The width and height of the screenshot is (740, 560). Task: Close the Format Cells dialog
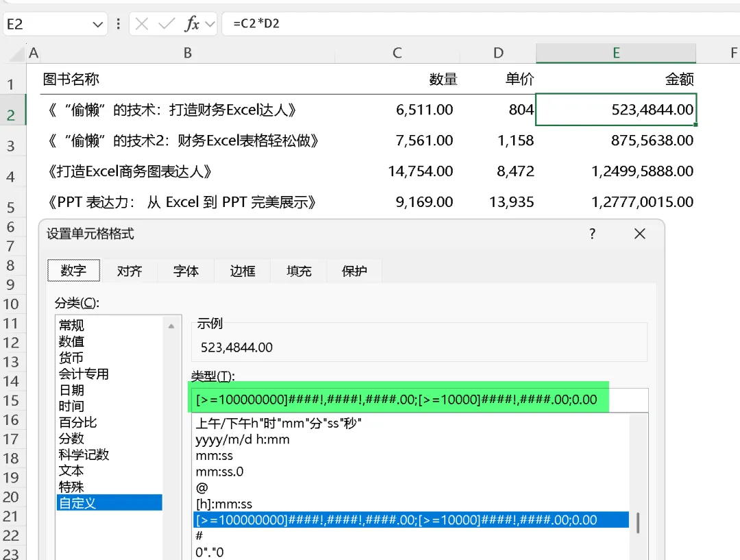pyautogui.click(x=640, y=234)
